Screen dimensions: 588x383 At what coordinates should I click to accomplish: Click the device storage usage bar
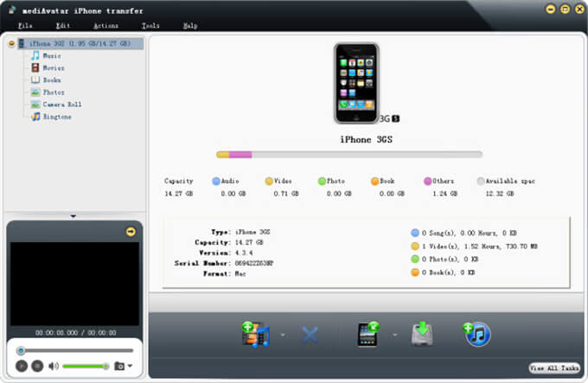[349, 155]
